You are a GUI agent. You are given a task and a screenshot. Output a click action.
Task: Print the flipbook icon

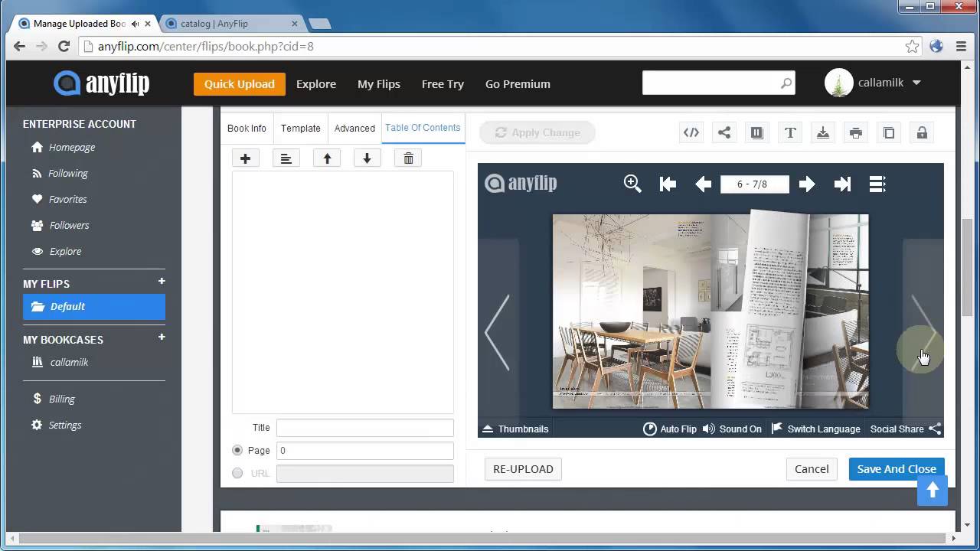pyautogui.click(x=856, y=132)
